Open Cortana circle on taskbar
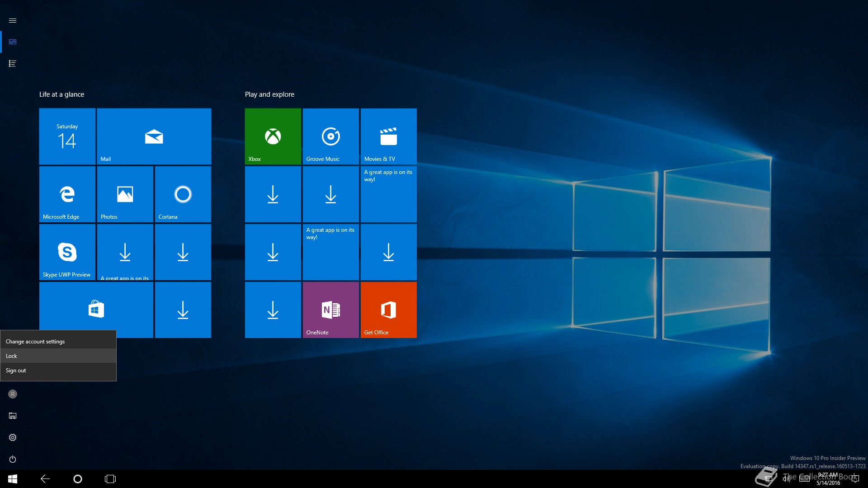The width and height of the screenshot is (868, 488). coord(78,479)
